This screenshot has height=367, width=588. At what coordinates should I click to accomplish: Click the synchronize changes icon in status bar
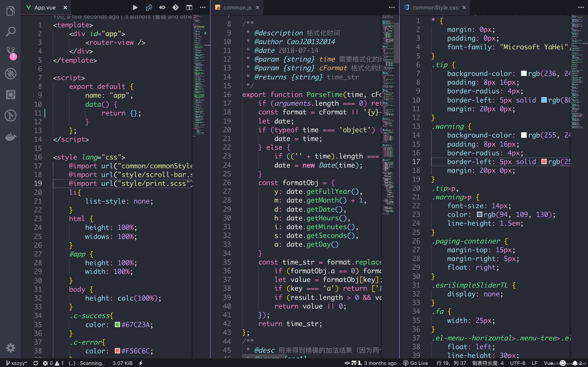(36, 363)
